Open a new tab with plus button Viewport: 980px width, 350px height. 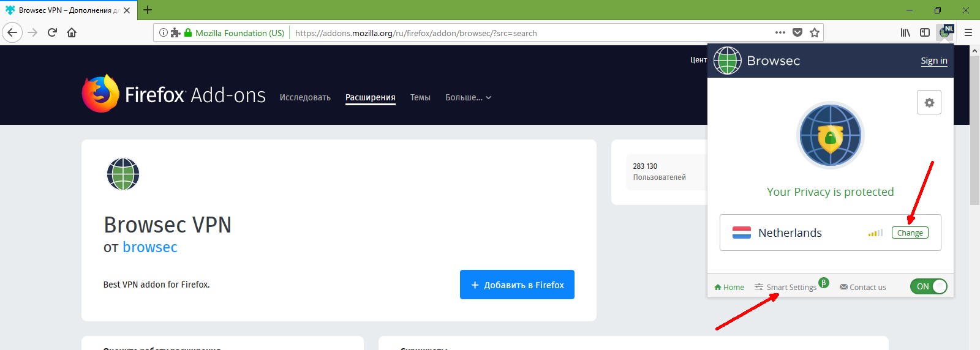(x=148, y=10)
